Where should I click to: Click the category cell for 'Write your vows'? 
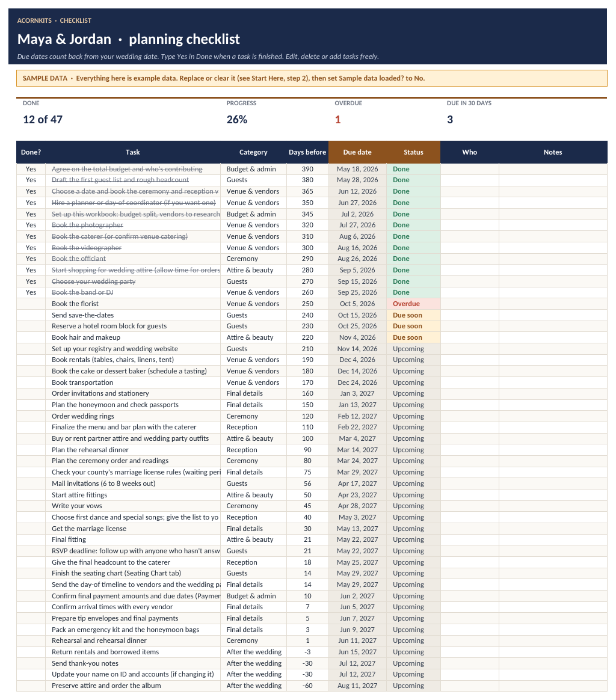(x=253, y=506)
